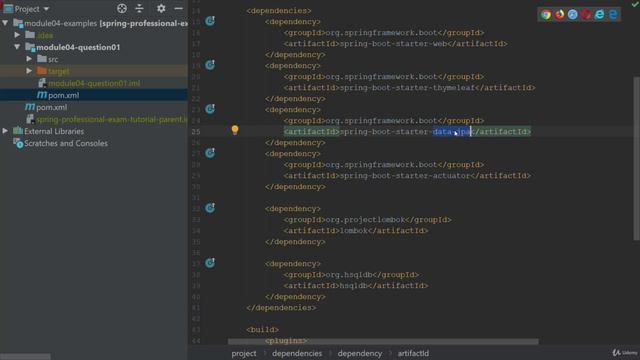
Task: Click the Project panel horizontal scrollbar
Action: 25,357
